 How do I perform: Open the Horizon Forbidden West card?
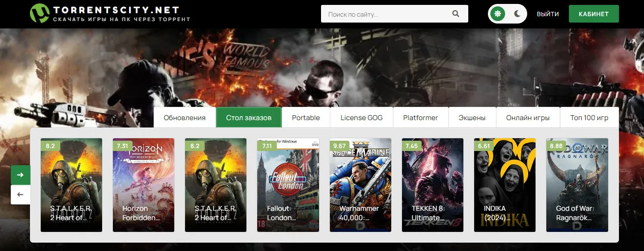tap(144, 185)
